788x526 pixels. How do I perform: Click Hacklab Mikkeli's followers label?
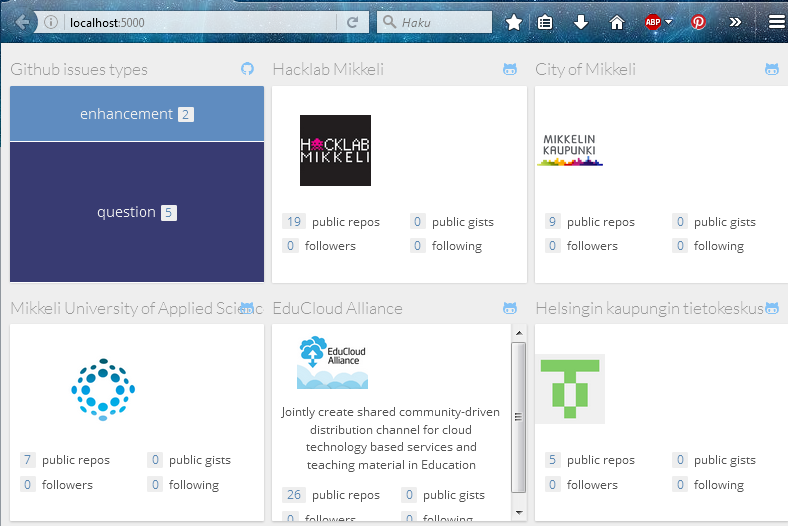(x=330, y=246)
